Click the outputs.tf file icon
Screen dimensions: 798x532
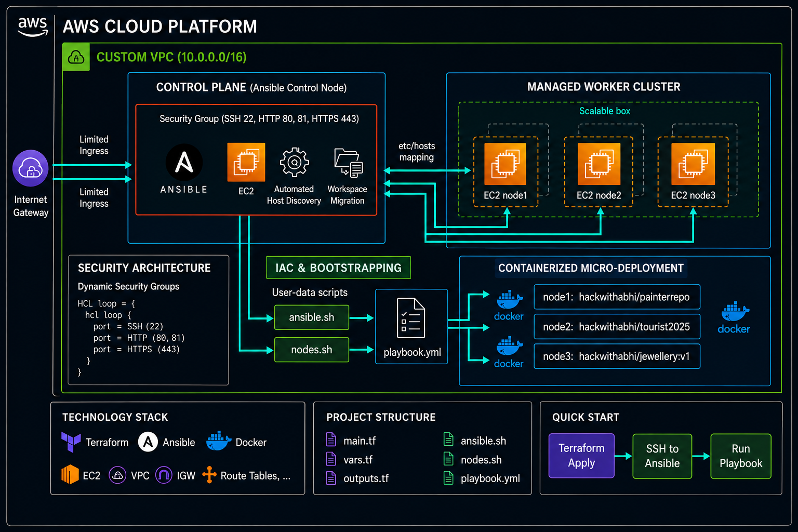click(331, 477)
